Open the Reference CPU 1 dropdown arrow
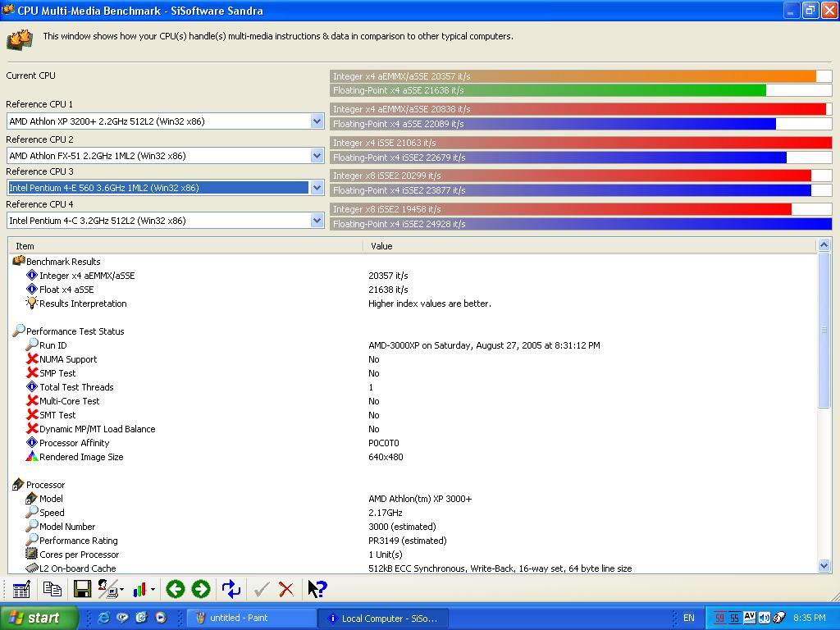This screenshot has height=630, width=840. [x=317, y=121]
